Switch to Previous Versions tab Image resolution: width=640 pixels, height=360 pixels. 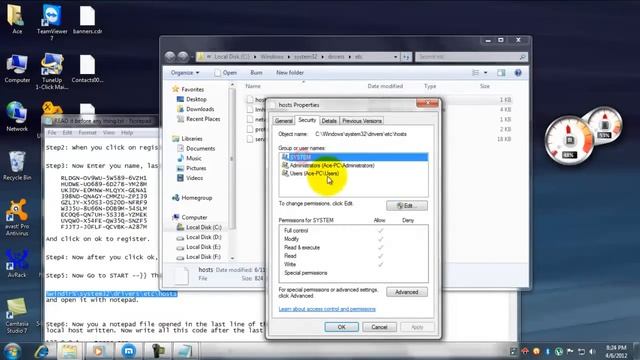click(x=362, y=121)
